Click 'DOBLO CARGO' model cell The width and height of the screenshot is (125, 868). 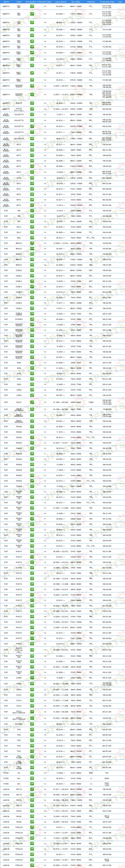point(19,314)
